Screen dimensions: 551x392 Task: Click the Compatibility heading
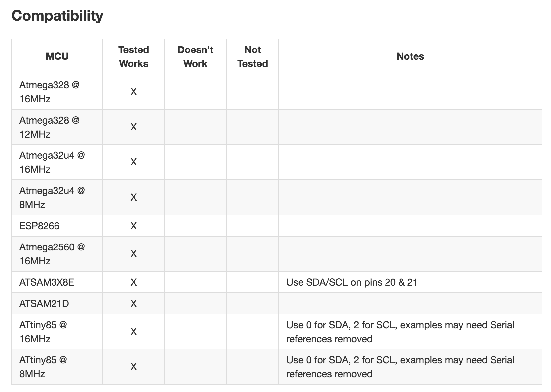(x=57, y=16)
